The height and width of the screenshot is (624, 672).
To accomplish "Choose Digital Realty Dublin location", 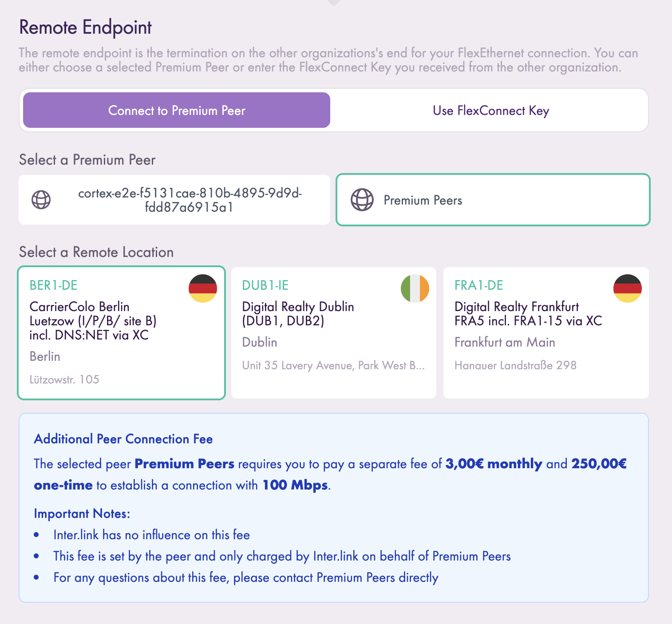I will pyautogui.click(x=298, y=314).
